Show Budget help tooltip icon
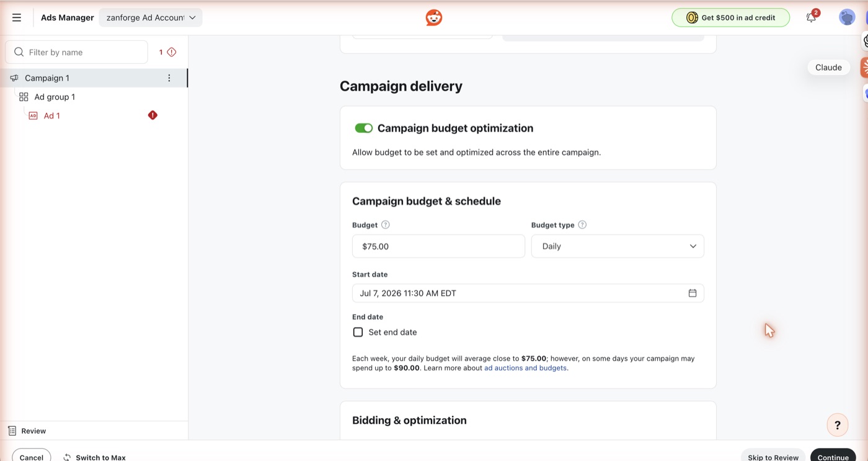The height and width of the screenshot is (461, 868). coord(385,225)
